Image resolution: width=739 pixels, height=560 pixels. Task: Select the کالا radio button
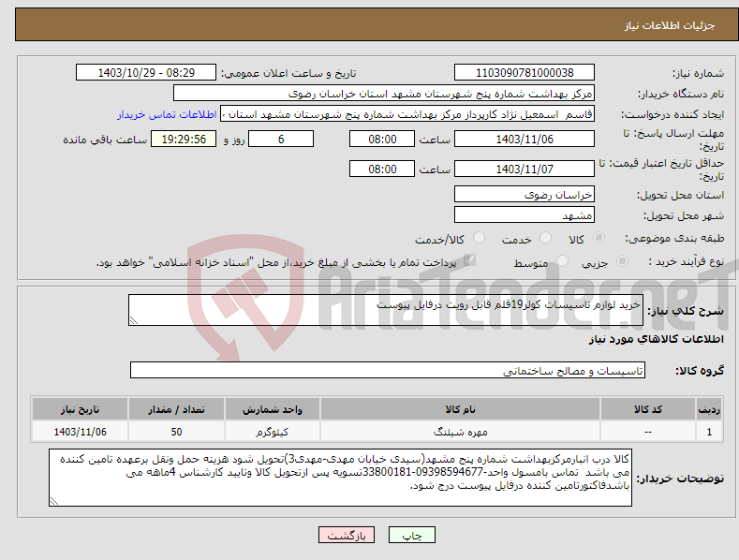(599, 238)
